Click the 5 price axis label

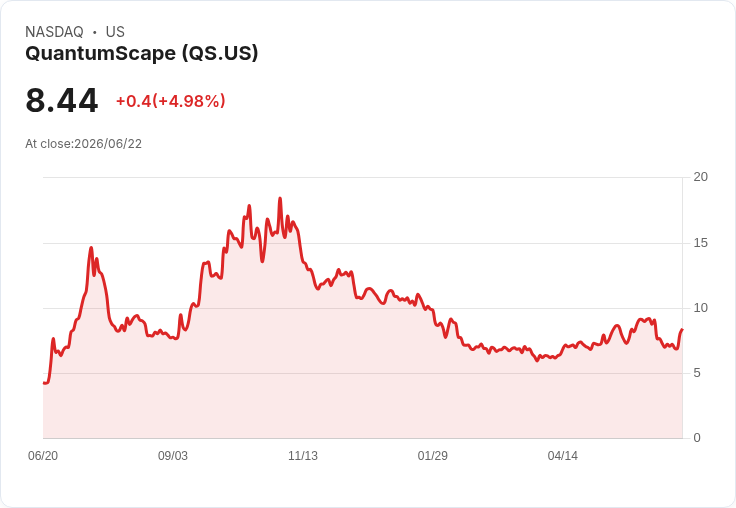697,373
